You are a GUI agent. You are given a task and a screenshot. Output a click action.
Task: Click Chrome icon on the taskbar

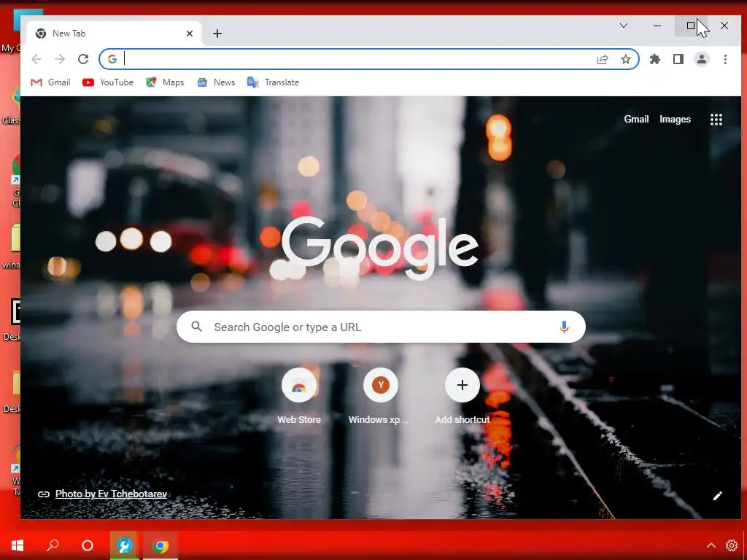[160, 545]
